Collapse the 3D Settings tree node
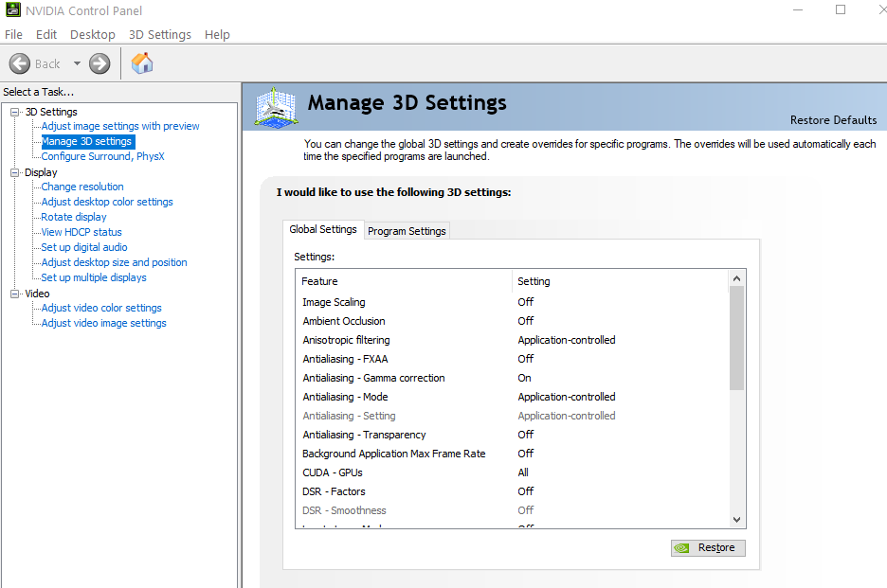The height and width of the screenshot is (588, 887). click(15, 112)
